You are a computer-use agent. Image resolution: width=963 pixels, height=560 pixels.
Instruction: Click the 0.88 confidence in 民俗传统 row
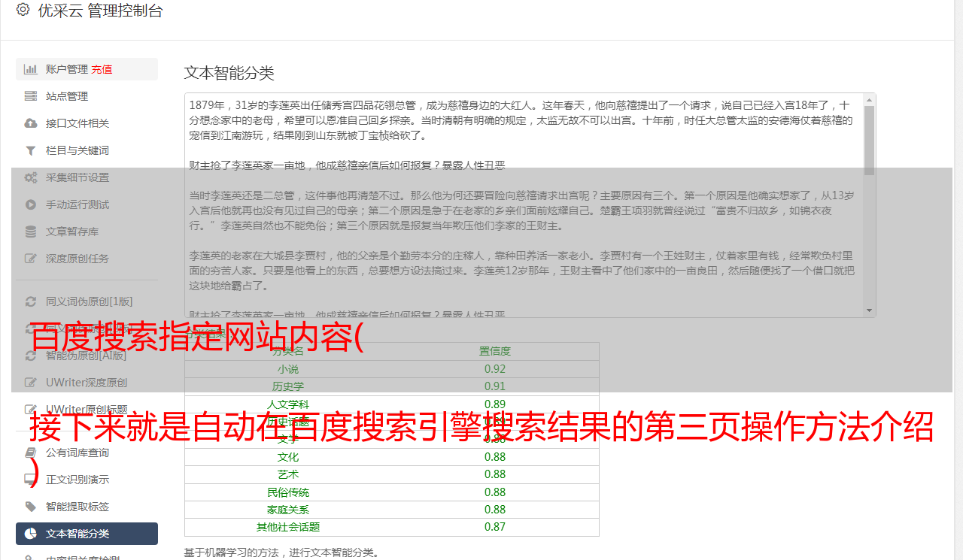(495, 492)
